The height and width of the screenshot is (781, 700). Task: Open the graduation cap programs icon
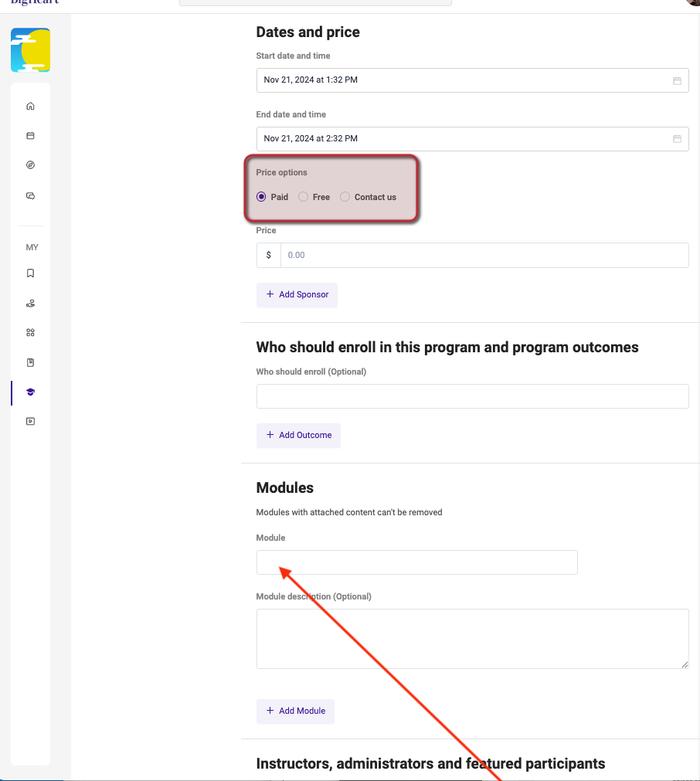pyautogui.click(x=30, y=392)
